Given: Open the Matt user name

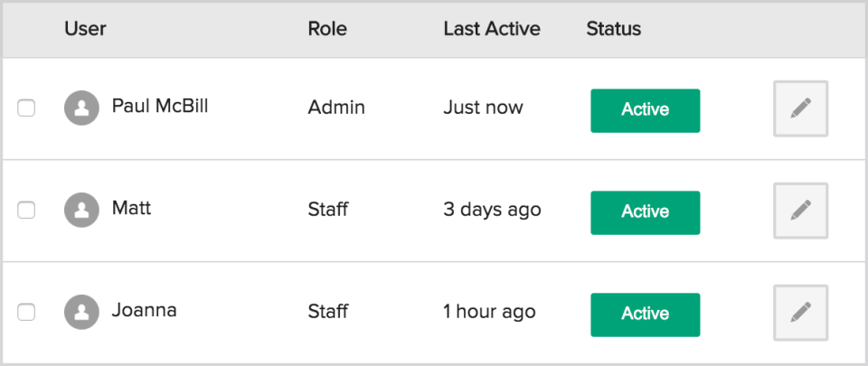Looking at the screenshot, I should tap(131, 209).
